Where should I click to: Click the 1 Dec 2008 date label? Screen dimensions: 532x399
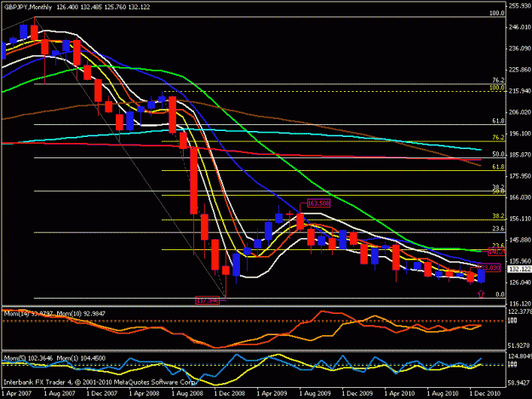click(229, 394)
